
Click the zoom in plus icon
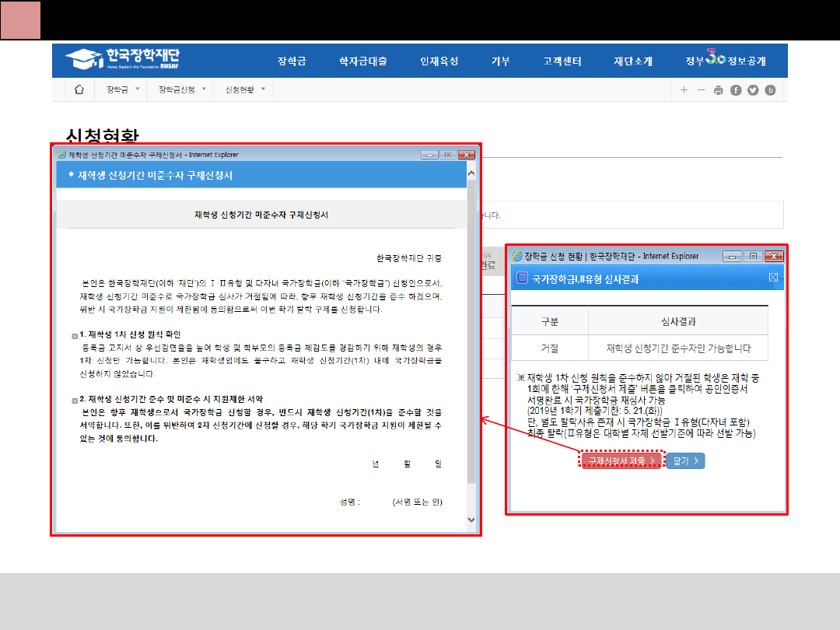[x=684, y=90]
